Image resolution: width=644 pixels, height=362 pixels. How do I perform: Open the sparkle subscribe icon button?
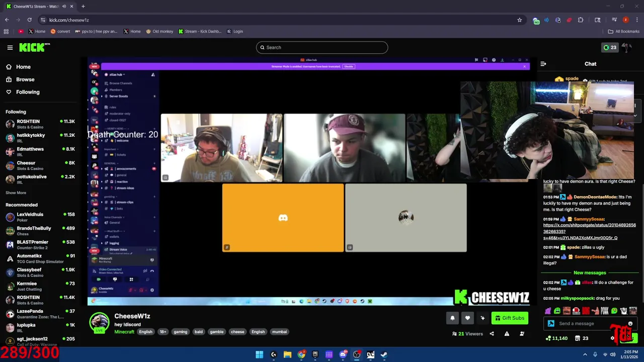(x=482, y=318)
